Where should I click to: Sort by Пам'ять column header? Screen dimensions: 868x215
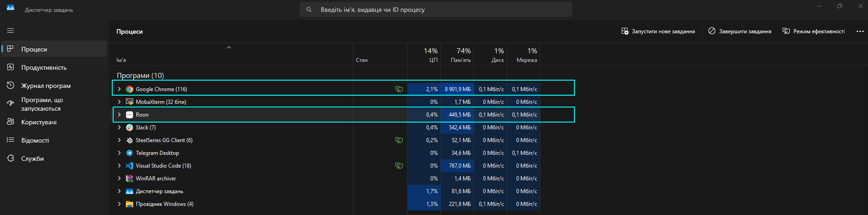[x=457, y=55]
